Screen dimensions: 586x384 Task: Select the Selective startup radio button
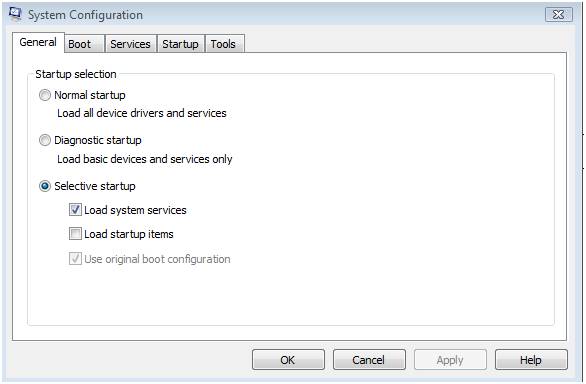pos(45,186)
